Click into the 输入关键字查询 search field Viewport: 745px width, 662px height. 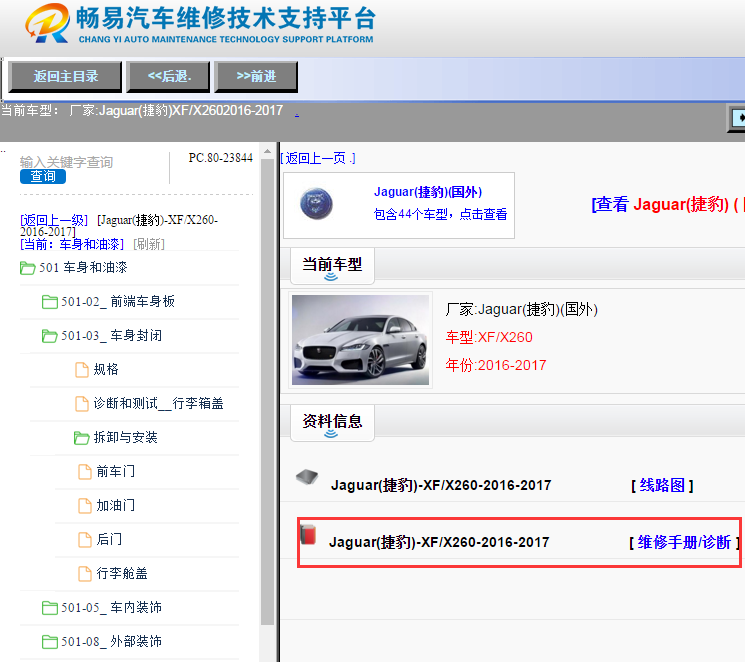(x=66, y=162)
